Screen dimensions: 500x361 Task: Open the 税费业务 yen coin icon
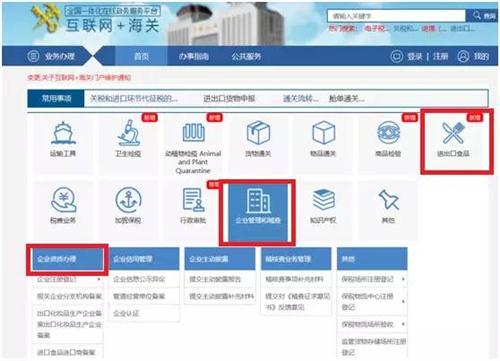(x=63, y=200)
